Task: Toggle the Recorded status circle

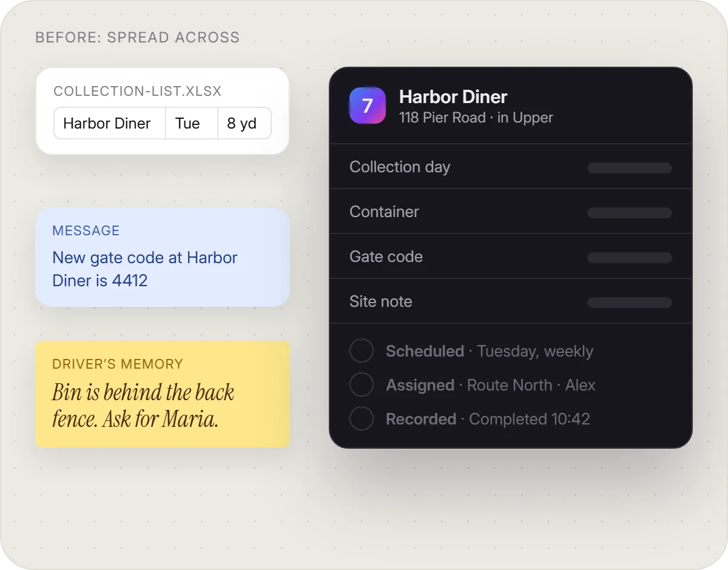Action: point(362,419)
